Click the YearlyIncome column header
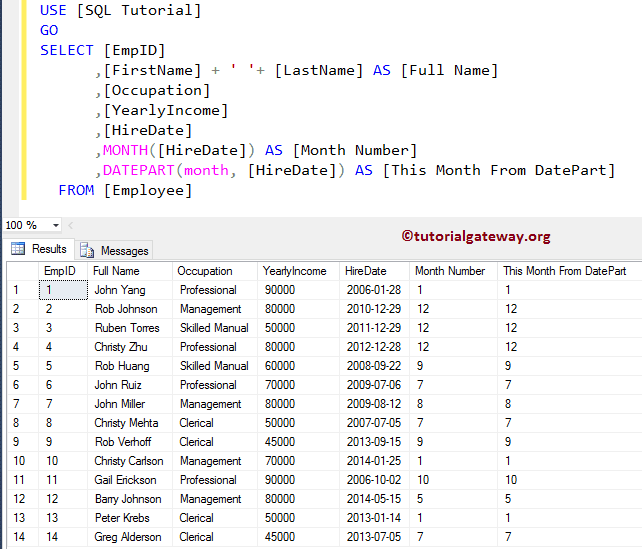Image resolution: width=642 pixels, height=549 pixels. 294,271
